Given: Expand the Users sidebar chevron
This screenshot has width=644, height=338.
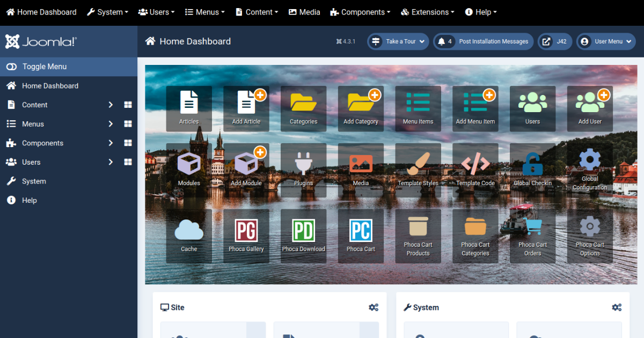Looking at the screenshot, I should click(111, 162).
